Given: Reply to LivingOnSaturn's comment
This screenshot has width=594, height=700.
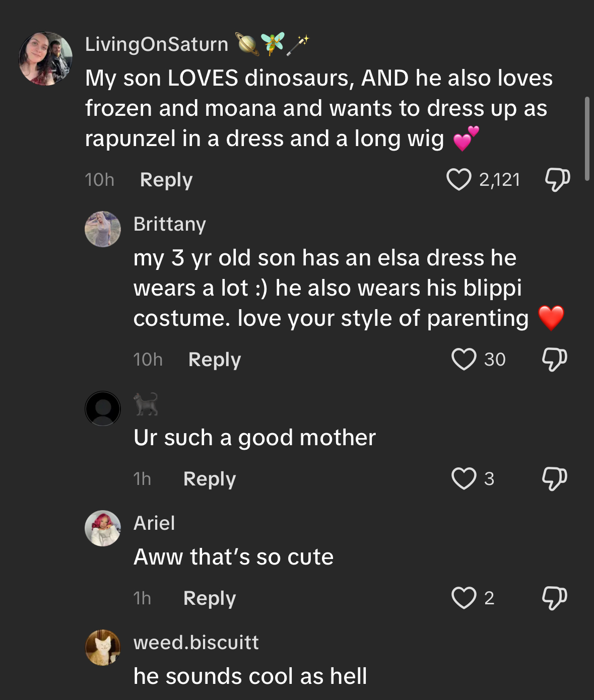Looking at the screenshot, I should 166,180.
